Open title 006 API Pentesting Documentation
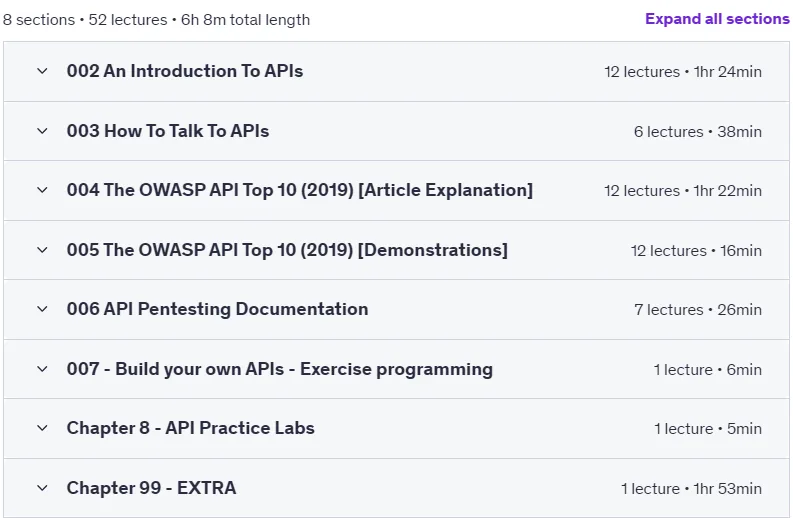This screenshot has height=518, width=793. coord(217,309)
